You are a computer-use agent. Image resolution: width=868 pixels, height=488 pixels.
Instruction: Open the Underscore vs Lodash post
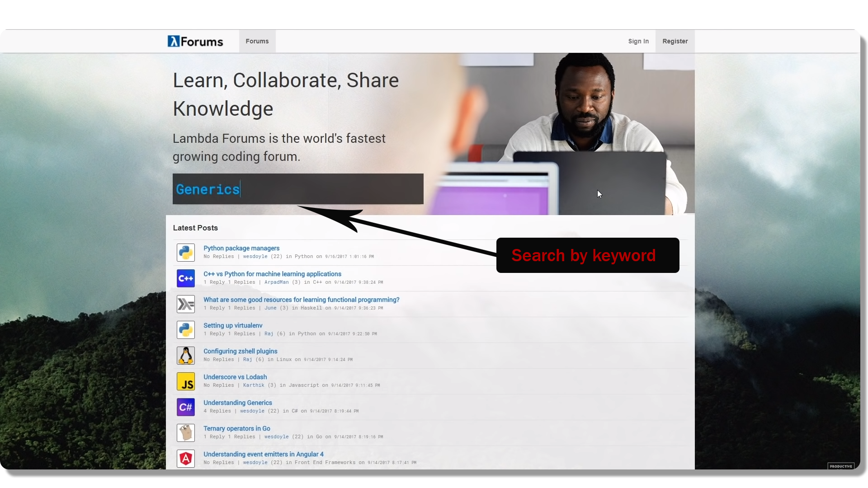point(235,377)
